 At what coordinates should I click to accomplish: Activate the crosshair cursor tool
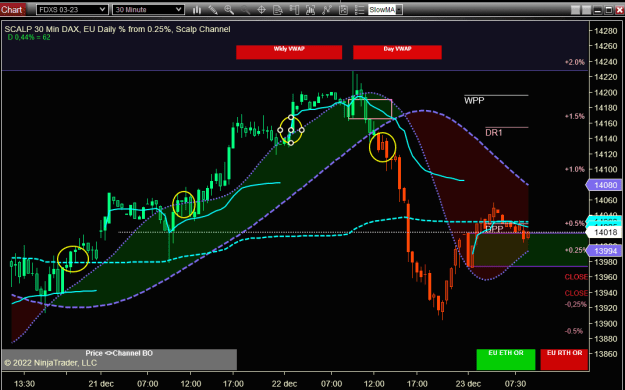pos(261,10)
